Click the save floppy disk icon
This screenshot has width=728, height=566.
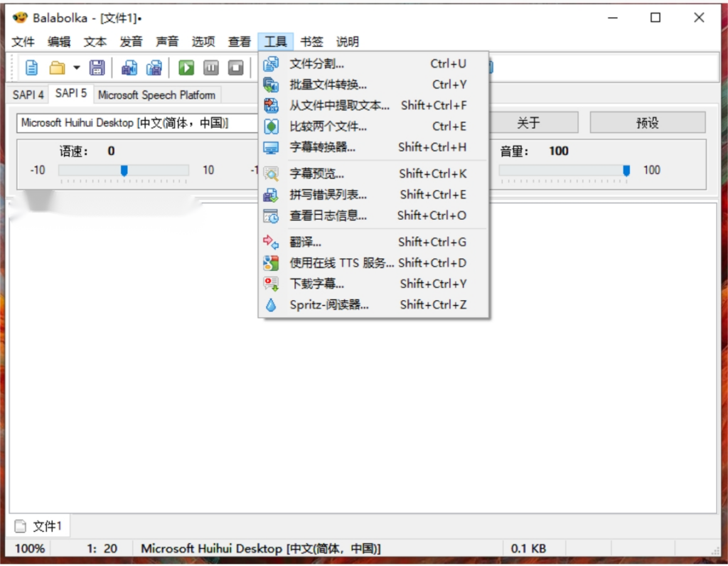97,68
